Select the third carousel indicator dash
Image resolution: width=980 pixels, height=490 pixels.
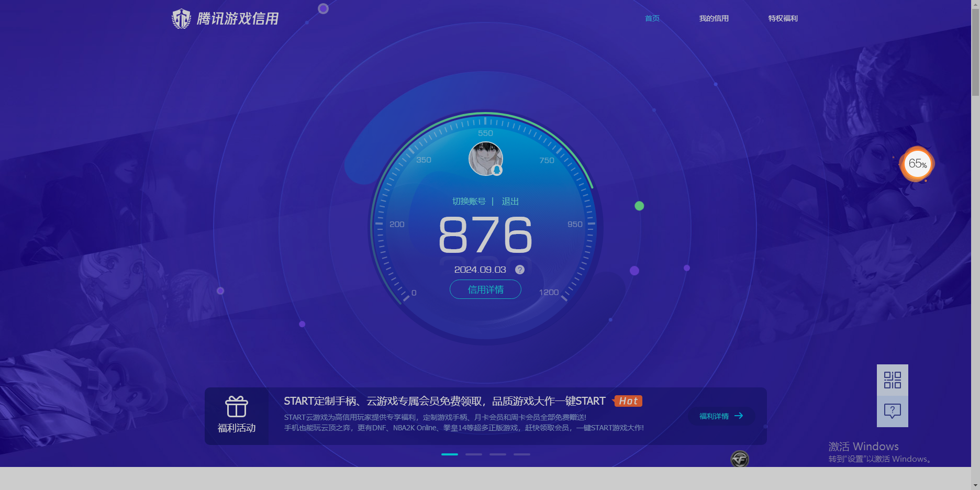[x=498, y=454]
